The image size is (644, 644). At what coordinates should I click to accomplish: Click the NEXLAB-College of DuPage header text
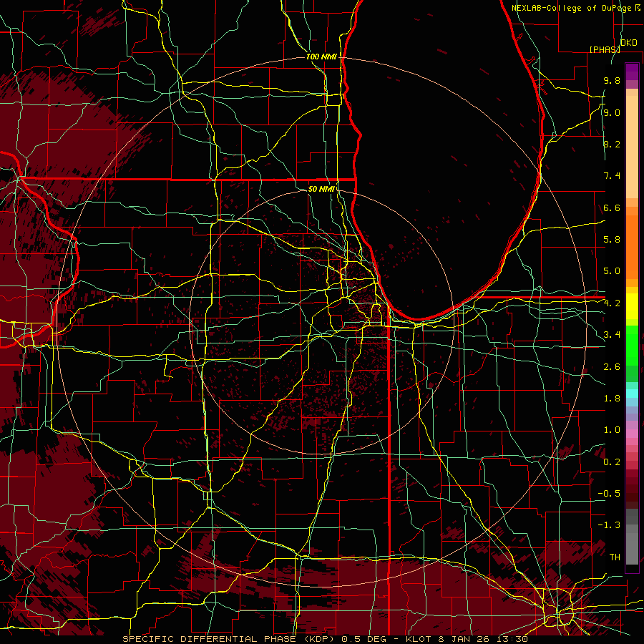pyautogui.click(x=571, y=8)
